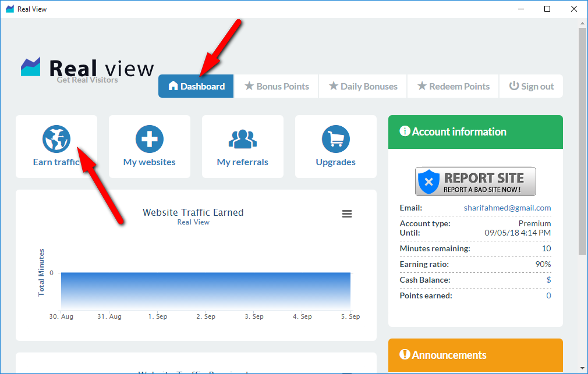Click the star icon beside Redeem Points
Screen dimensions: 588x374
tap(422, 86)
